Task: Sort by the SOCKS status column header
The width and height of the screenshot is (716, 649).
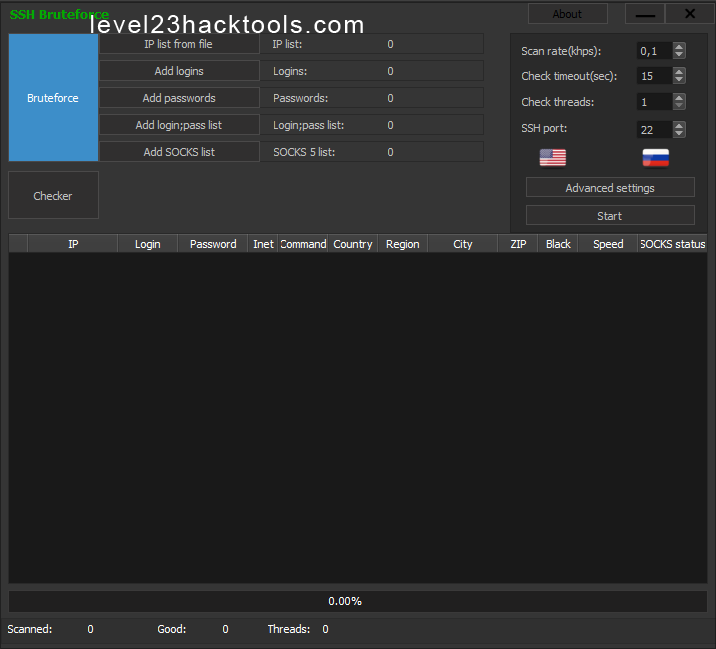Action: point(673,244)
